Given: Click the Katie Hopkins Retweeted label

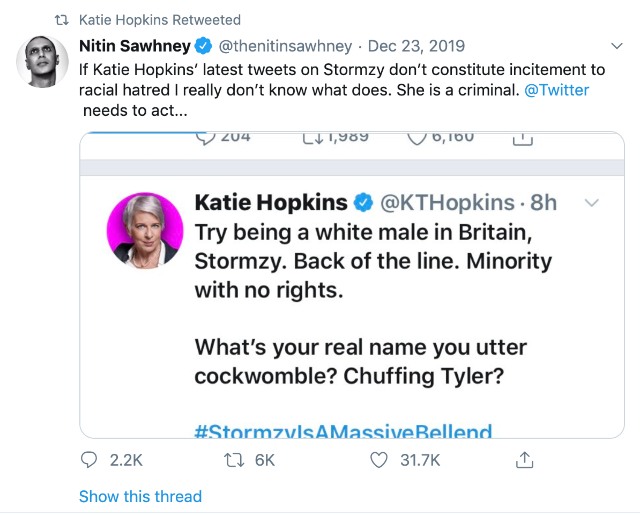Looking at the screenshot, I should (159, 20).
